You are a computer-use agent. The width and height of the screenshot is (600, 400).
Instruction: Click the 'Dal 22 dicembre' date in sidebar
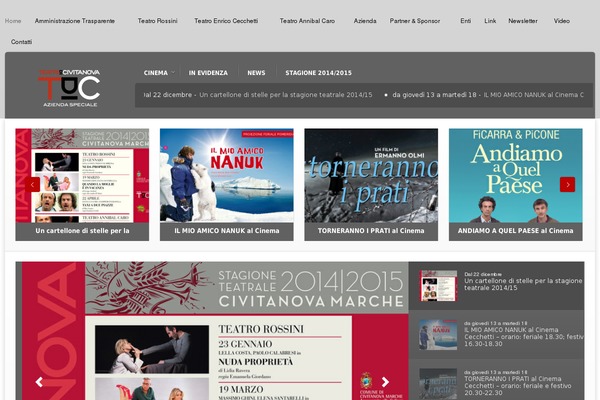(483, 274)
